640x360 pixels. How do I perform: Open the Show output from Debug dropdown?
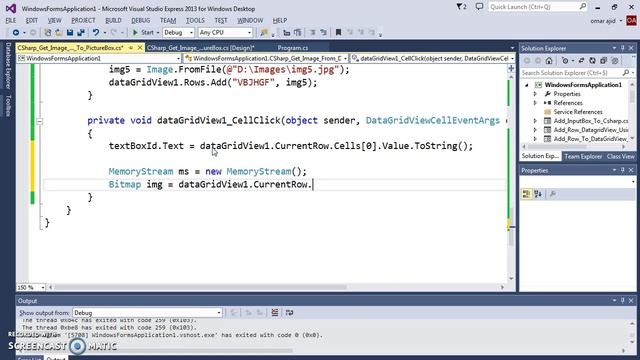[x=147, y=313]
